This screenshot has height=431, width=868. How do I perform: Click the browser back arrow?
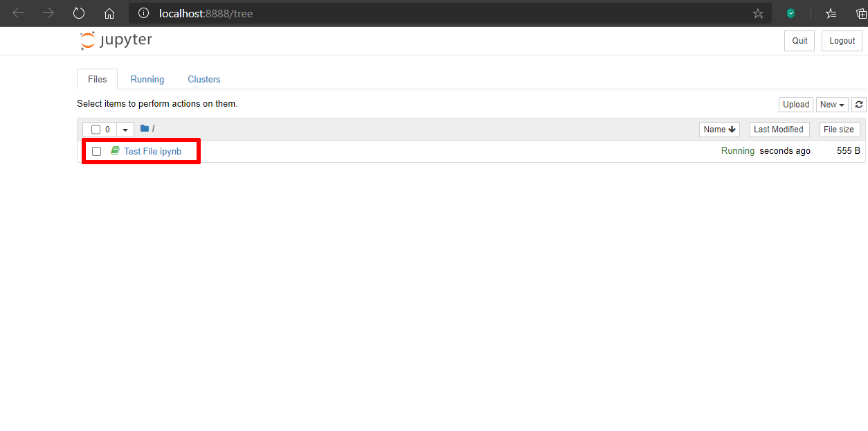pyautogui.click(x=17, y=12)
